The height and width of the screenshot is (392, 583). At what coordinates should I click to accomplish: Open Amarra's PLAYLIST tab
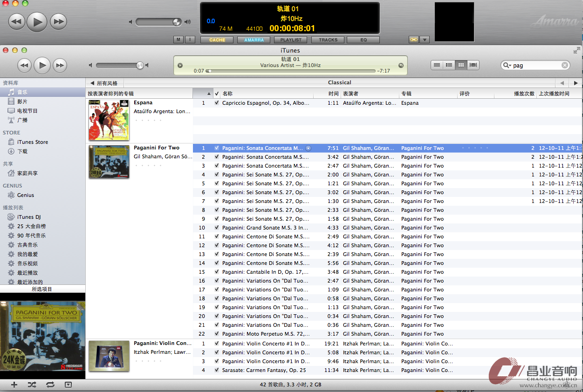pos(291,40)
